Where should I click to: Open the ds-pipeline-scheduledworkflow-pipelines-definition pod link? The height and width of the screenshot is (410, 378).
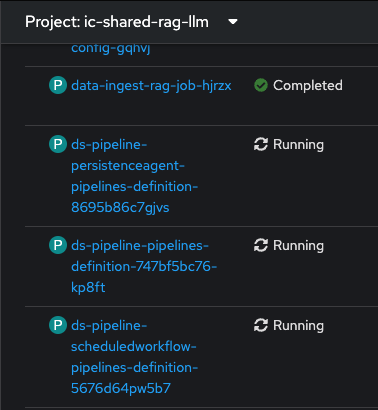click(134, 357)
